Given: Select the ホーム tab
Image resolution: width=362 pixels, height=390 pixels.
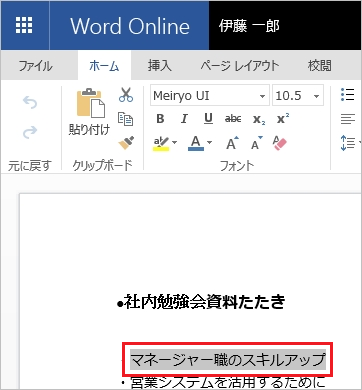Looking at the screenshot, I should (104, 66).
